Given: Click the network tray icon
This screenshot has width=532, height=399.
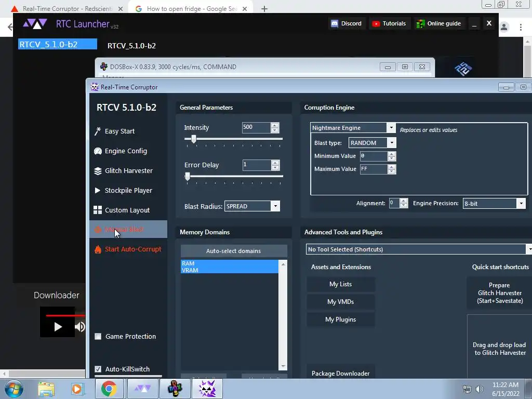Looking at the screenshot, I should (467, 390).
